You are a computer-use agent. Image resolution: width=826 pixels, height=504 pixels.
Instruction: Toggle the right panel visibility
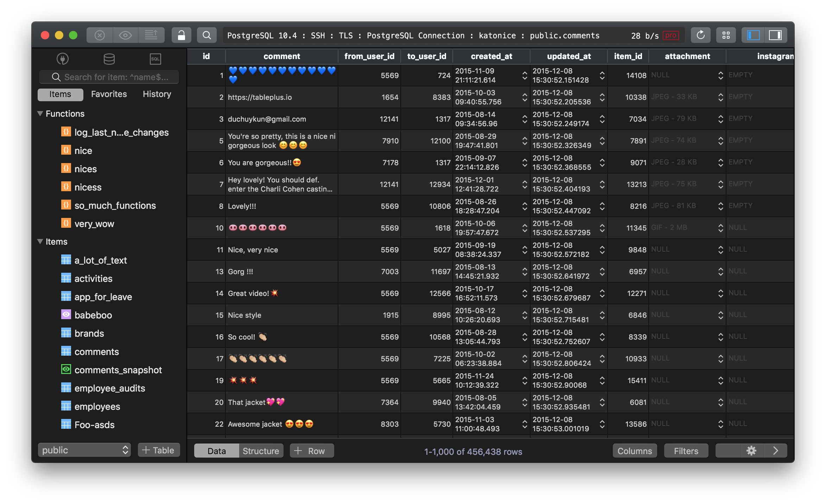click(775, 35)
